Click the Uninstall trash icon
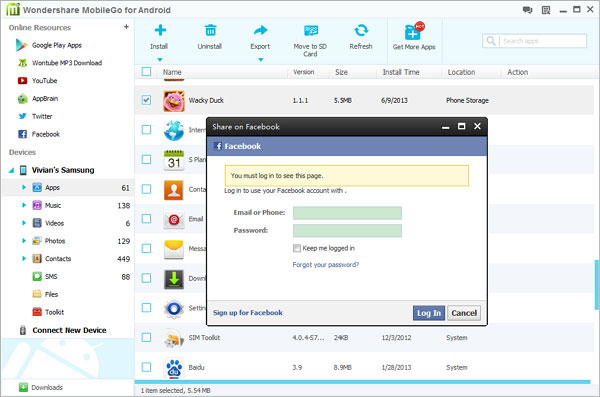600x397 pixels. click(x=210, y=30)
